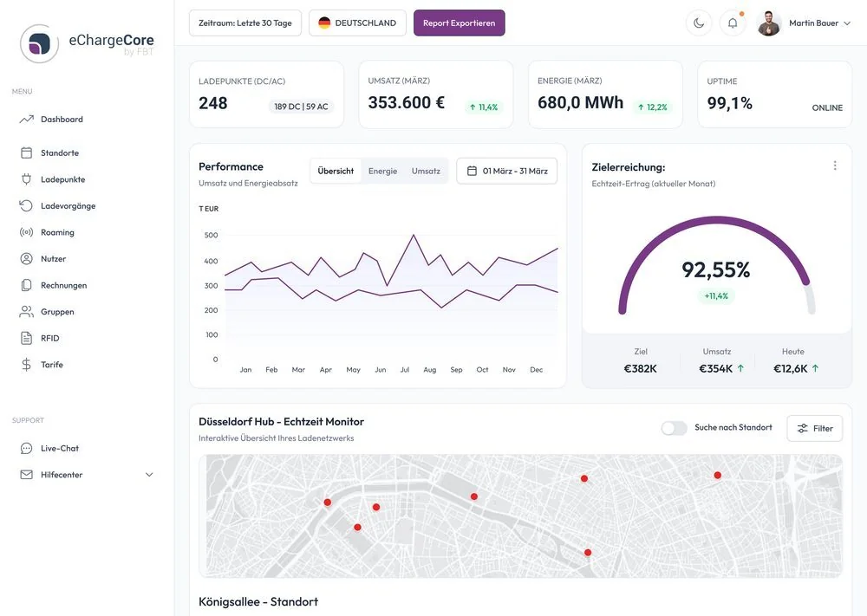Click the Hilfecenter envelope icon
Screen dimensions: 867x616
point(27,475)
